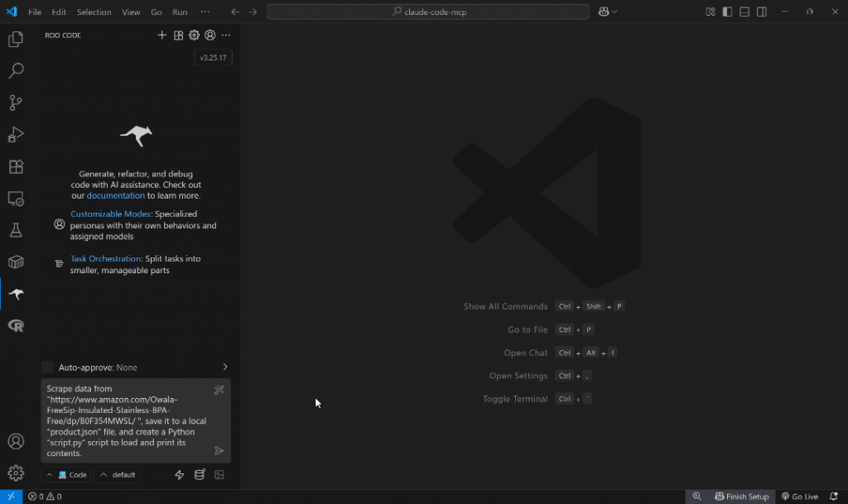Click Go Live in the status bar

(799, 497)
